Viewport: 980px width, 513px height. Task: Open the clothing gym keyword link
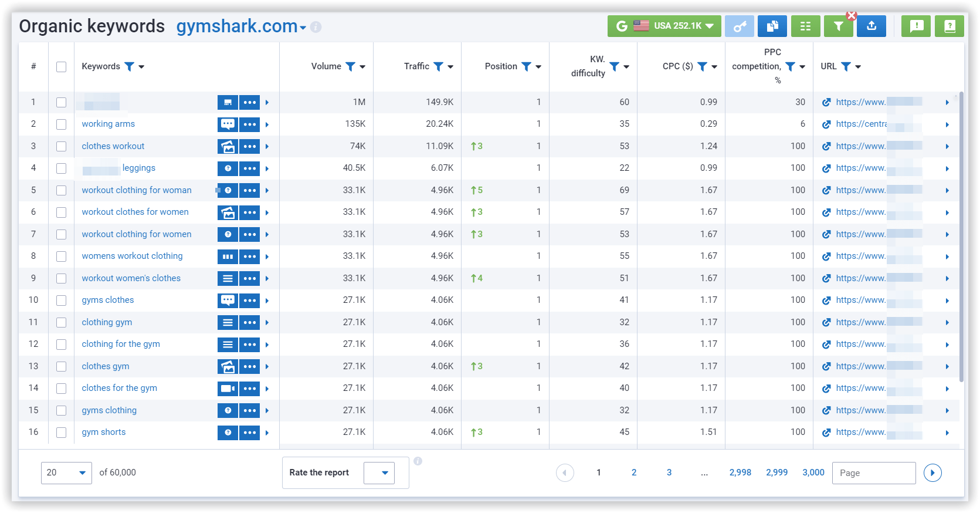[107, 322]
